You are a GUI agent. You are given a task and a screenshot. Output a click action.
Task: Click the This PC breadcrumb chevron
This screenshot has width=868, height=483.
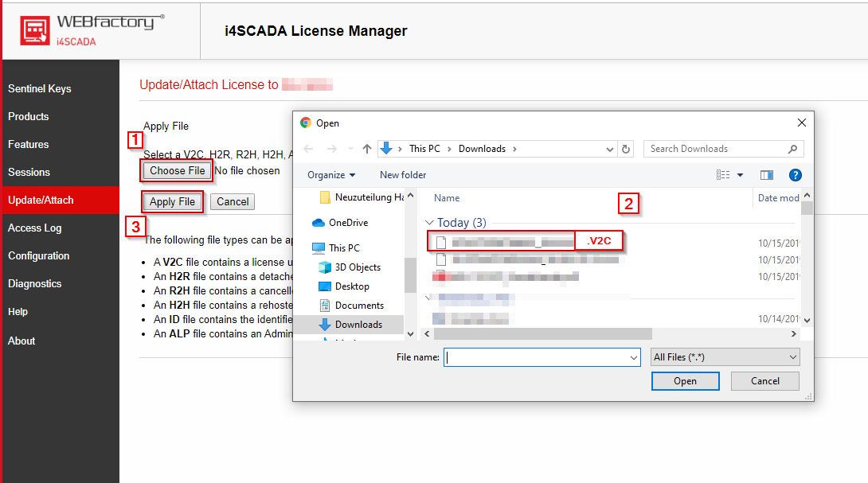click(x=449, y=149)
